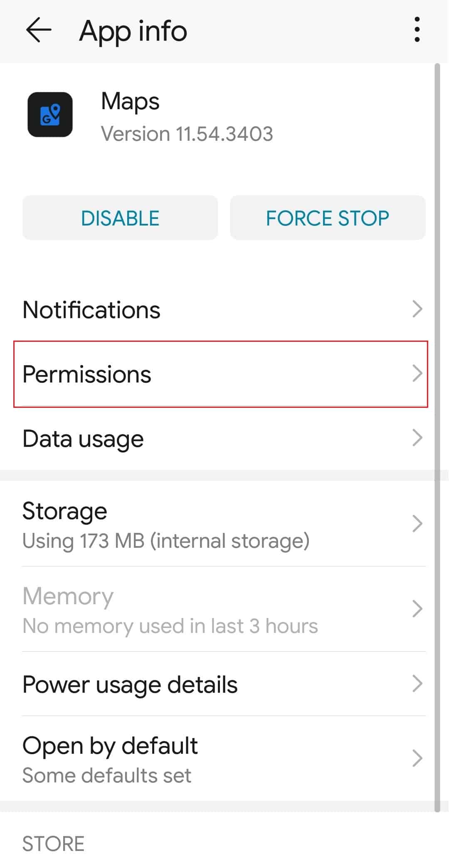Open the Notifications settings row
The image size is (449, 868).
224,310
